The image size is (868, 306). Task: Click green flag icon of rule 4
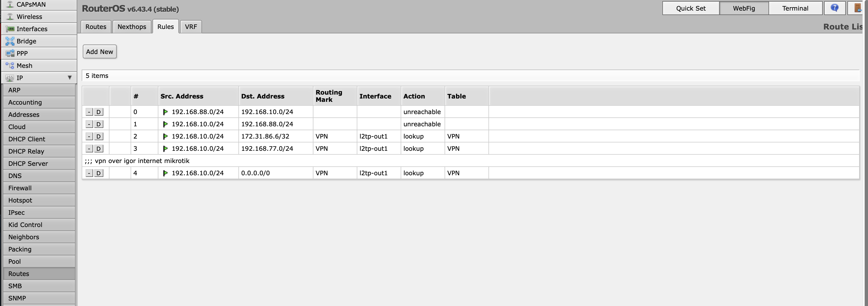point(165,173)
